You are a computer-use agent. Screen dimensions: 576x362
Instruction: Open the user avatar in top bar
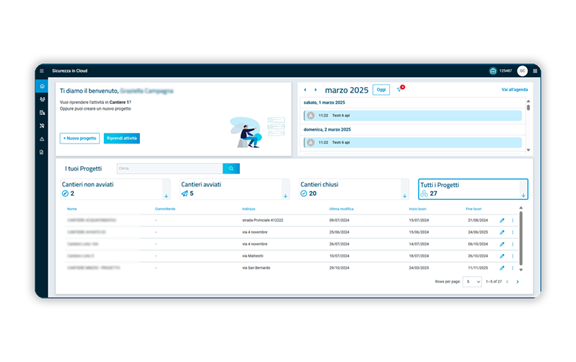coord(522,71)
